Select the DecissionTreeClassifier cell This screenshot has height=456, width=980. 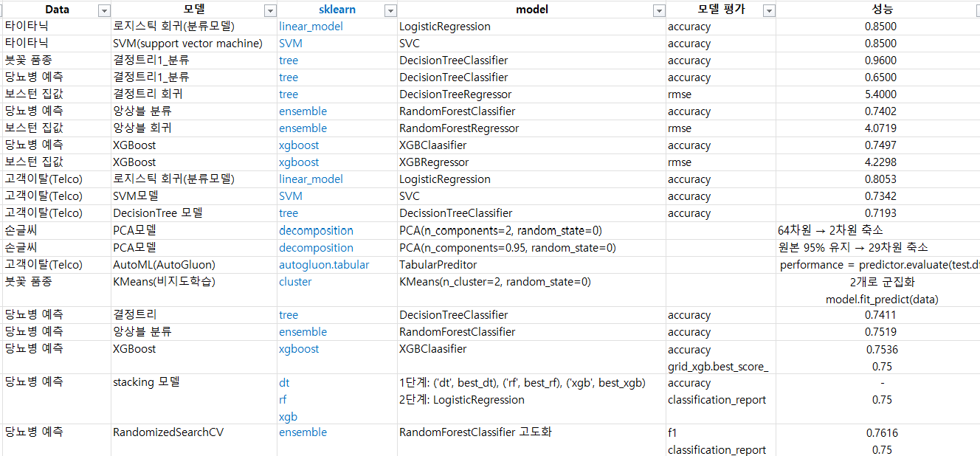(x=531, y=213)
